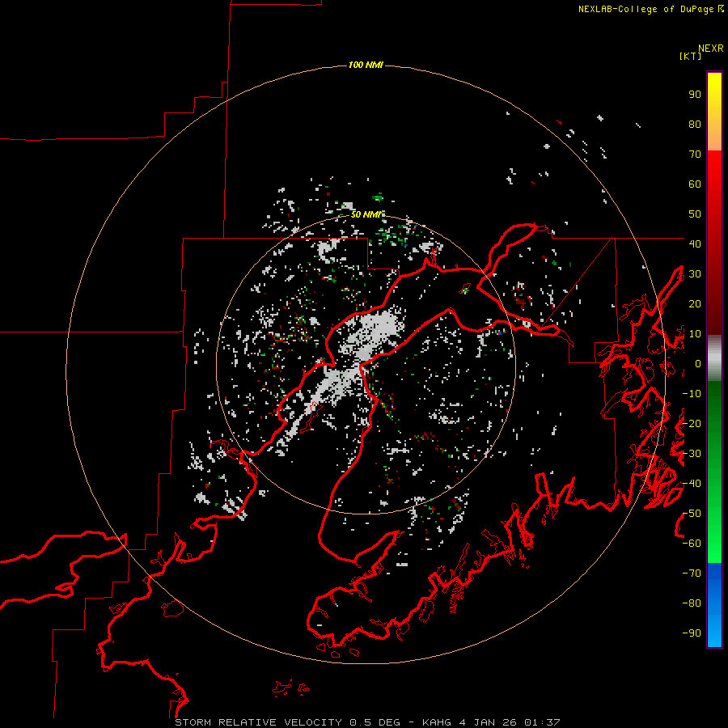Click the 10 knot value on scale
Screen dimensions: 728x728
695,334
